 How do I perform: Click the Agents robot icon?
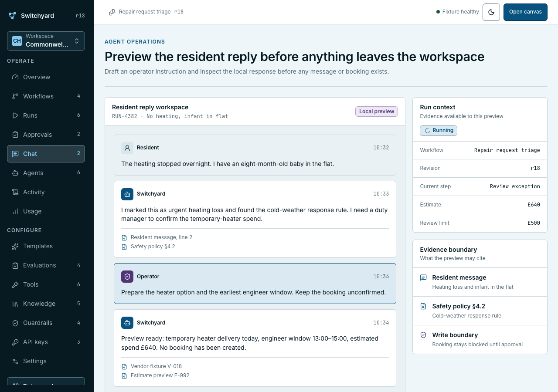coord(15,173)
